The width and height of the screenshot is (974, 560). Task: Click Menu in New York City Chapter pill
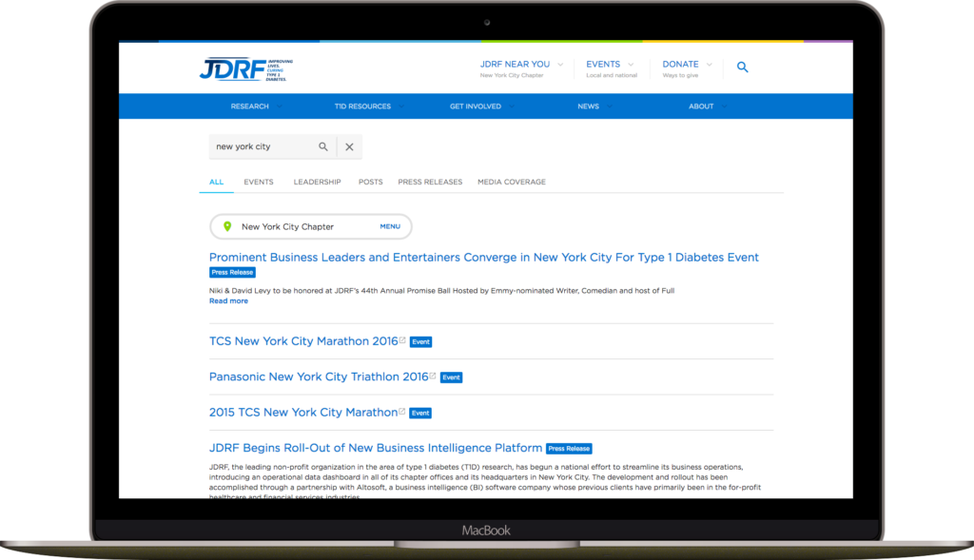click(390, 226)
